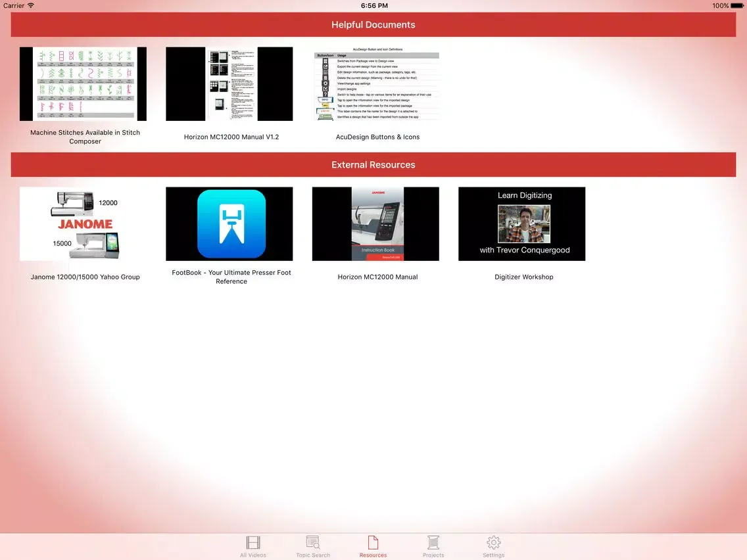Tap the FootBook presser foot app icon
Viewport: 747px width, 560px height.
coord(231,224)
